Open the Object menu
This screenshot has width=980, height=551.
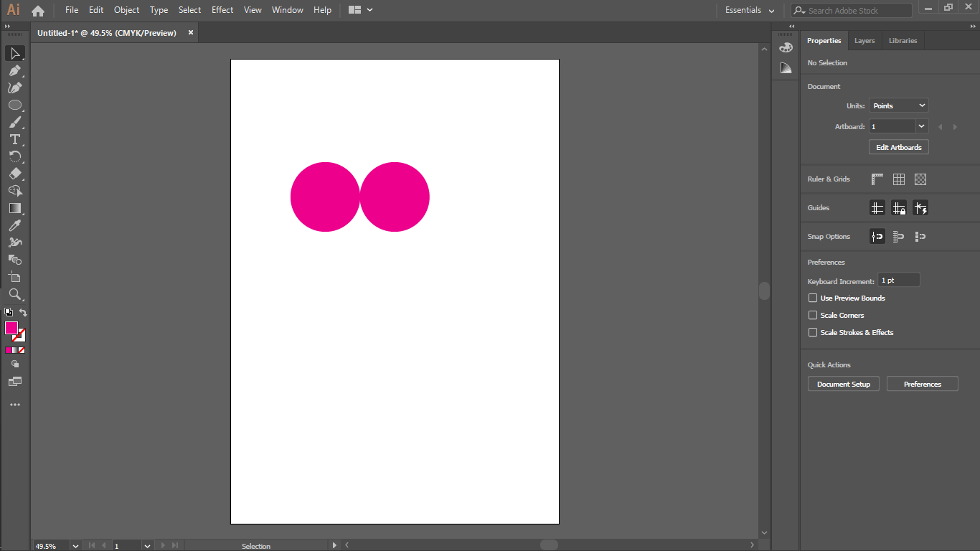(126, 10)
